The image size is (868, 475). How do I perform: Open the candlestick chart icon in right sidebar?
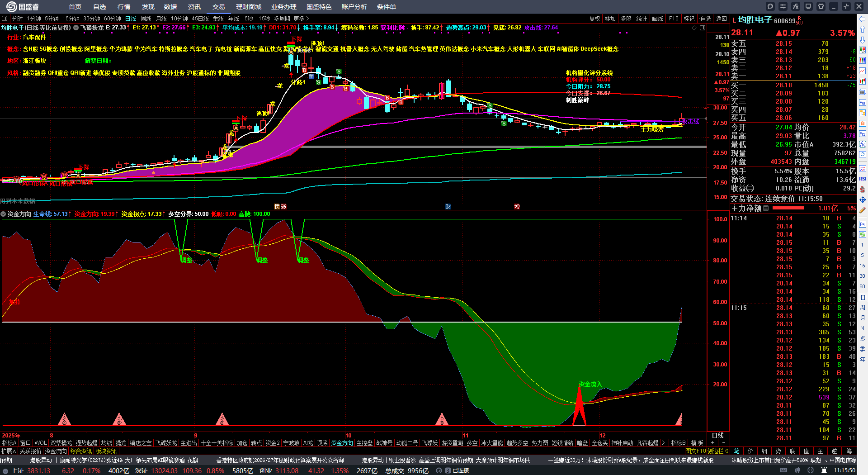pos(863,81)
